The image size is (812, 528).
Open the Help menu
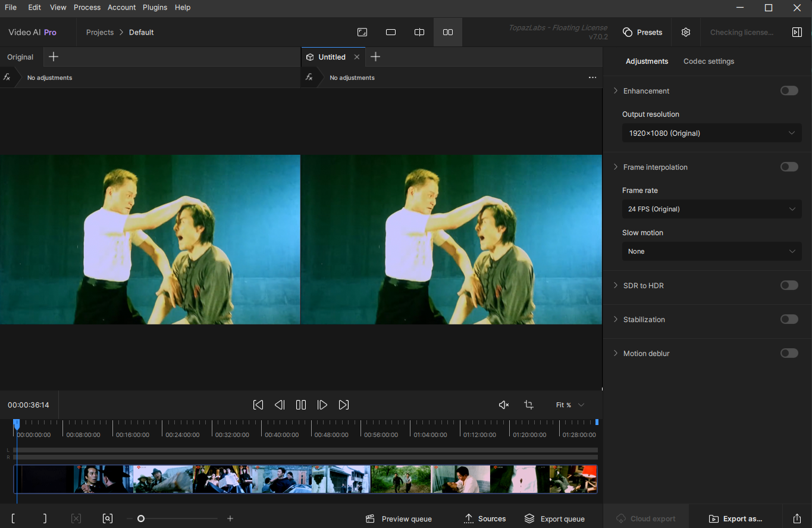(183, 7)
